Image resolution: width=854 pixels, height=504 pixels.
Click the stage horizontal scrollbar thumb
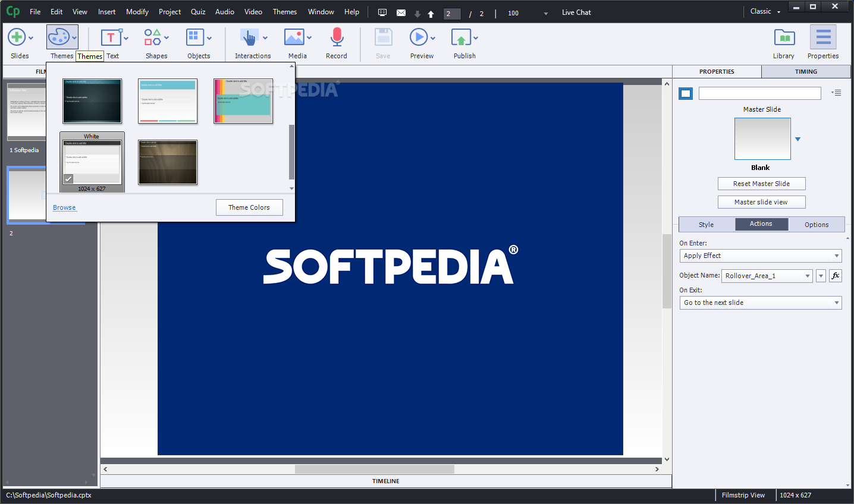[375, 470]
